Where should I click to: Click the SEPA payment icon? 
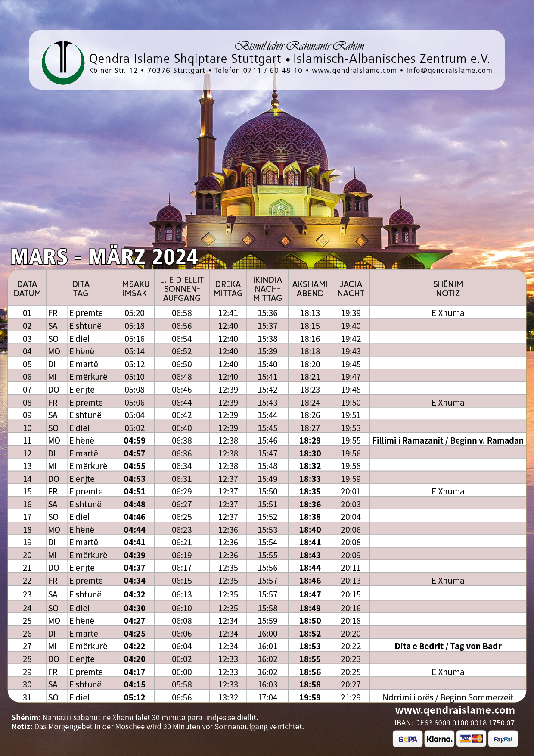click(x=407, y=739)
